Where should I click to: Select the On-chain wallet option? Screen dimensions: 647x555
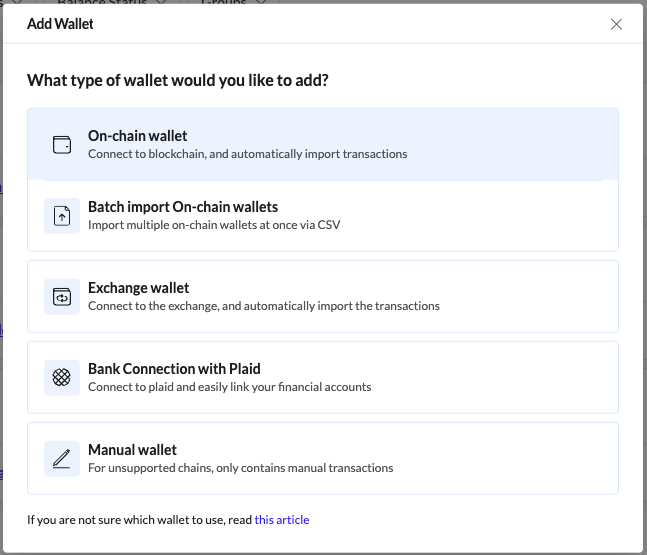click(x=323, y=144)
